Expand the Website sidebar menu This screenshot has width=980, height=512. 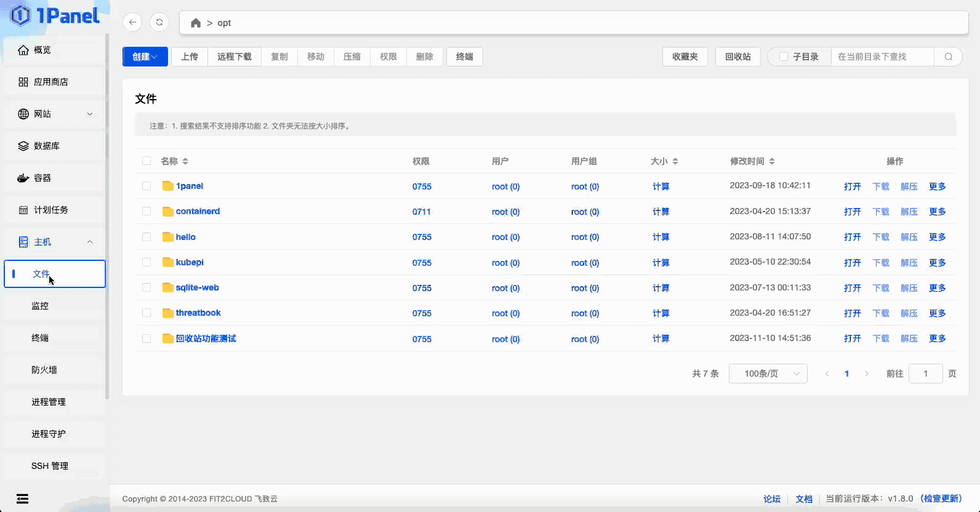pos(55,114)
